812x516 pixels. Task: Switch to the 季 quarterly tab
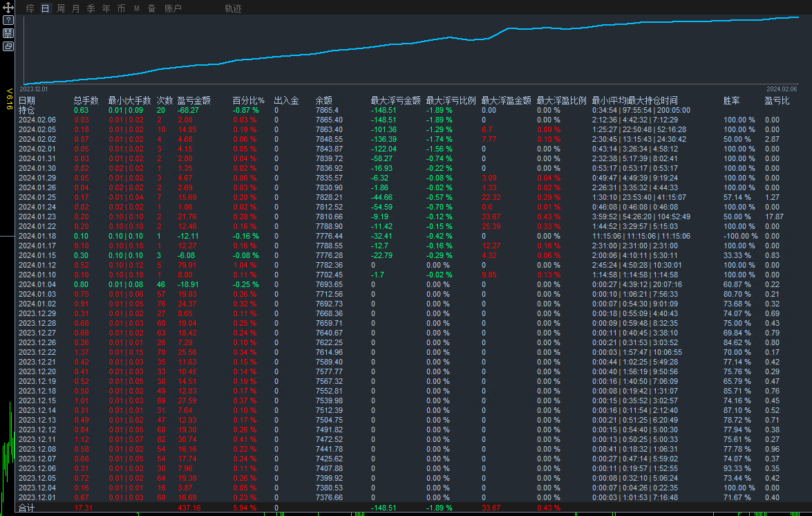(91, 9)
